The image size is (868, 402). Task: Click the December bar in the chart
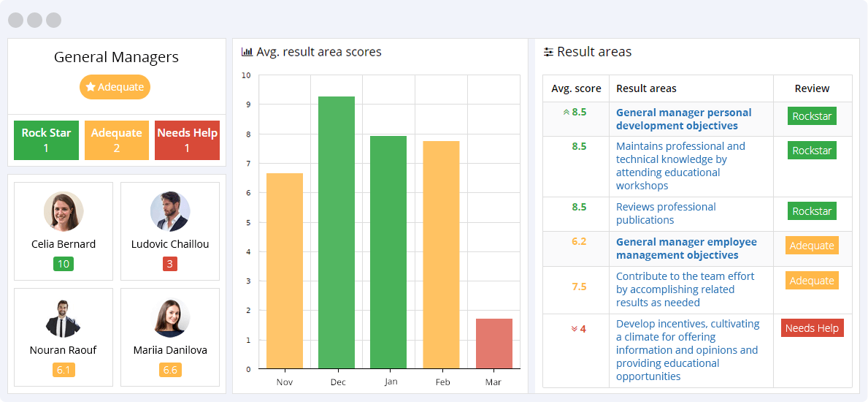(337, 232)
